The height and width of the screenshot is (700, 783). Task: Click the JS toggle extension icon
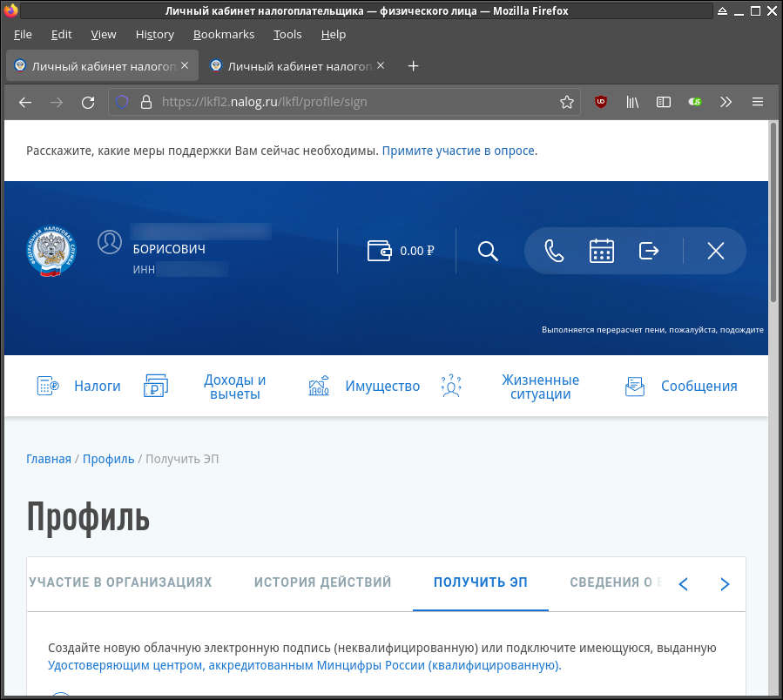tap(695, 102)
